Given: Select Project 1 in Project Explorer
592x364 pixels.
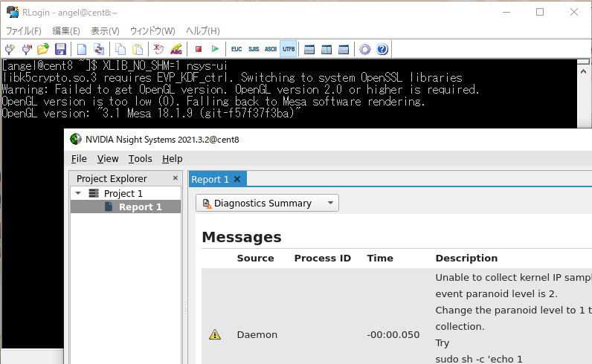Looking at the screenshot, I should (123, 193).
